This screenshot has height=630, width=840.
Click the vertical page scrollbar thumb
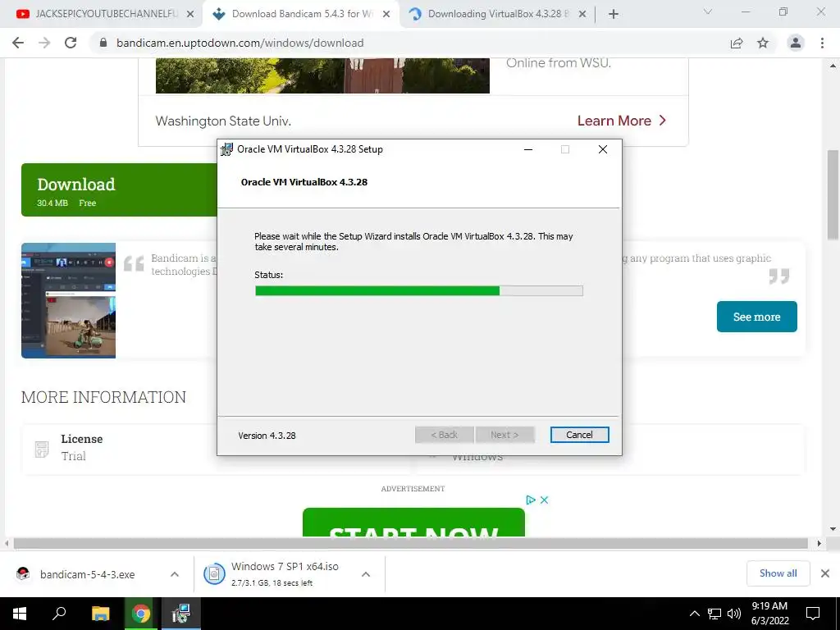pyautogui.click(x=833, y=194)
